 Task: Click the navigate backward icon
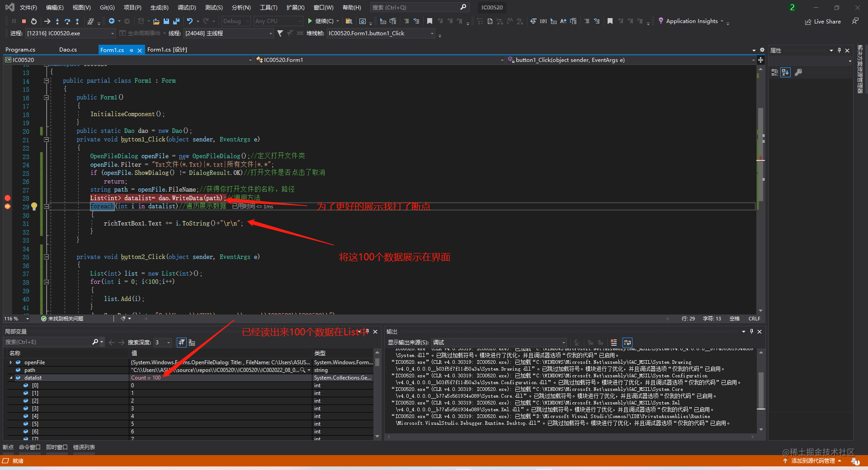112,21
